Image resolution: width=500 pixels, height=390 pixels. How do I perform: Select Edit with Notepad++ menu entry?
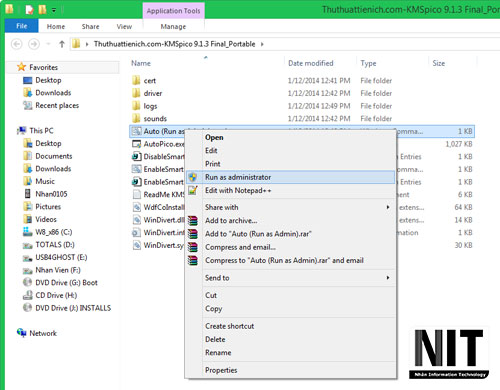[x=290, y=190]
